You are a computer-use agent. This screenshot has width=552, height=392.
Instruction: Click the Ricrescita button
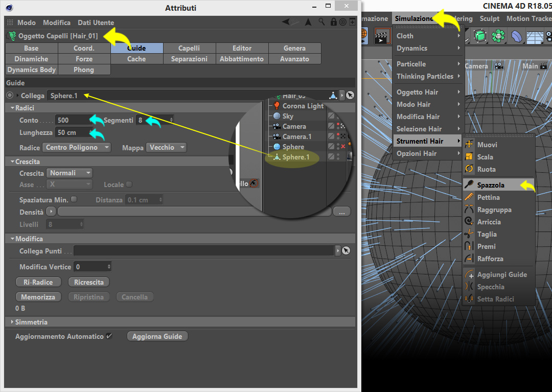pos(89,282)
